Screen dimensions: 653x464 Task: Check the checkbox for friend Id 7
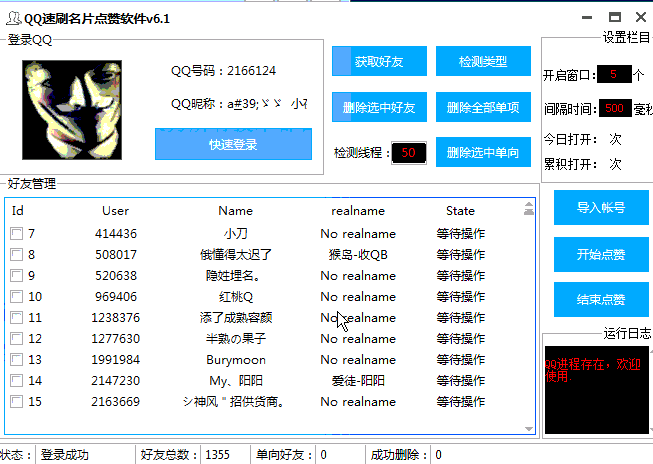tap(17, 233)
